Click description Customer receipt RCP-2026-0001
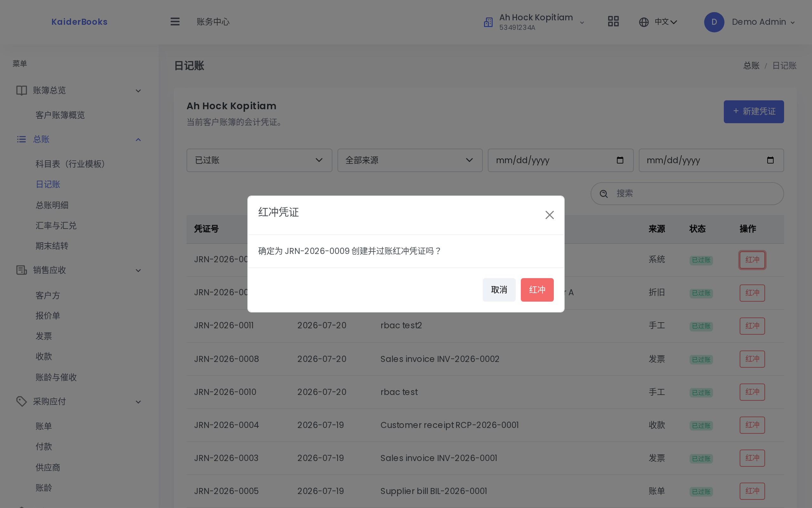 (449, 425)
